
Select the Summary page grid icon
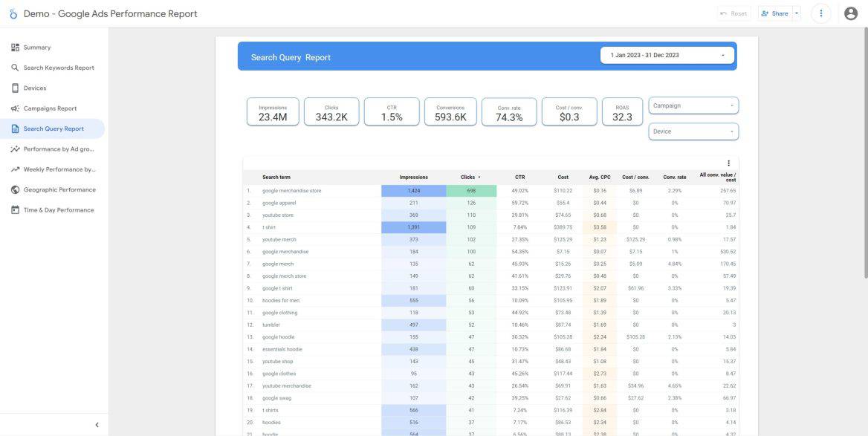pyautogui.click(x=16, y=47)
